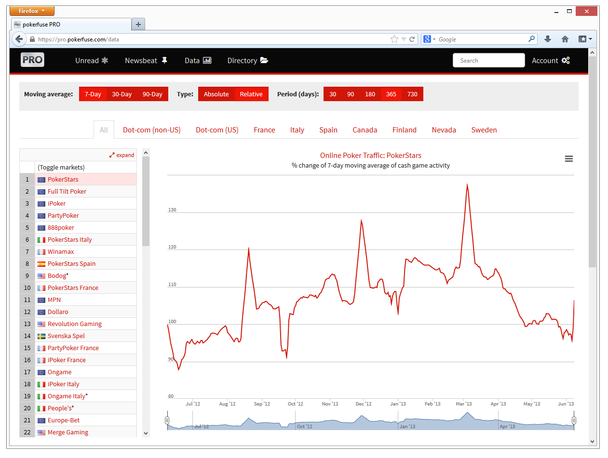Screen dimensions: 608x458
Task: Switch to the France tab
Action: [264, 130]
